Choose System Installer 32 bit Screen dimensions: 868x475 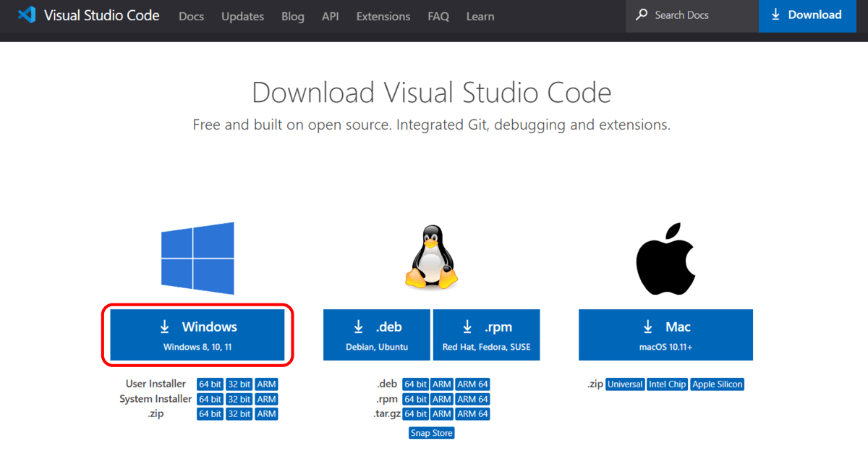pos(239,399)
